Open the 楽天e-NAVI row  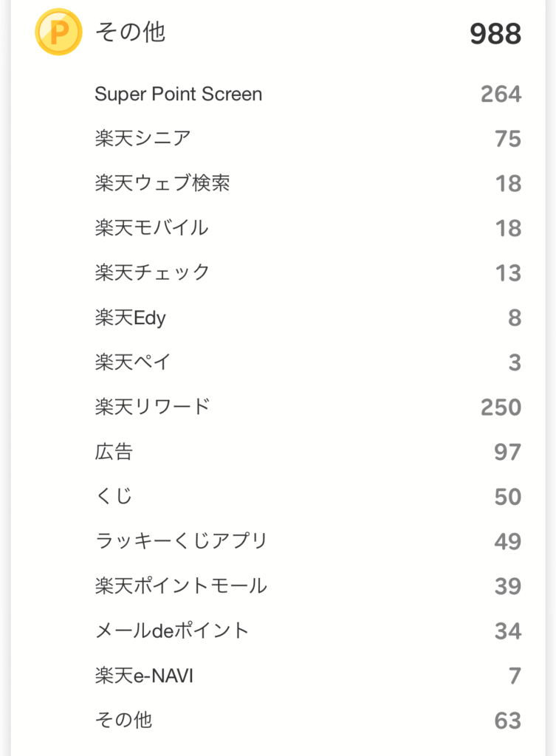click(308, 676)
